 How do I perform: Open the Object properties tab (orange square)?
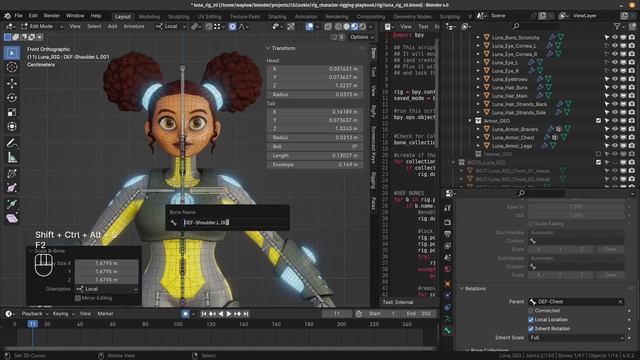[x=447, y=284]
